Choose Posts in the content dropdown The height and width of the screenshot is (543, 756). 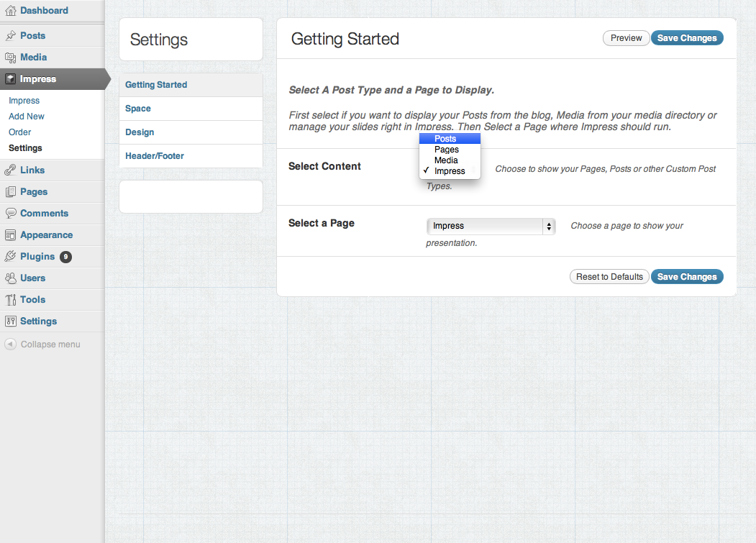click(x=445, y=139)
